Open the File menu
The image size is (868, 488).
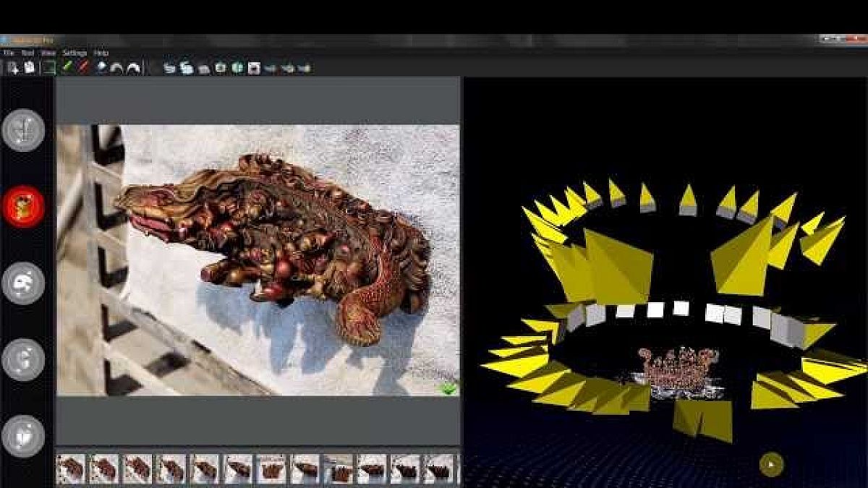(9, 53)
